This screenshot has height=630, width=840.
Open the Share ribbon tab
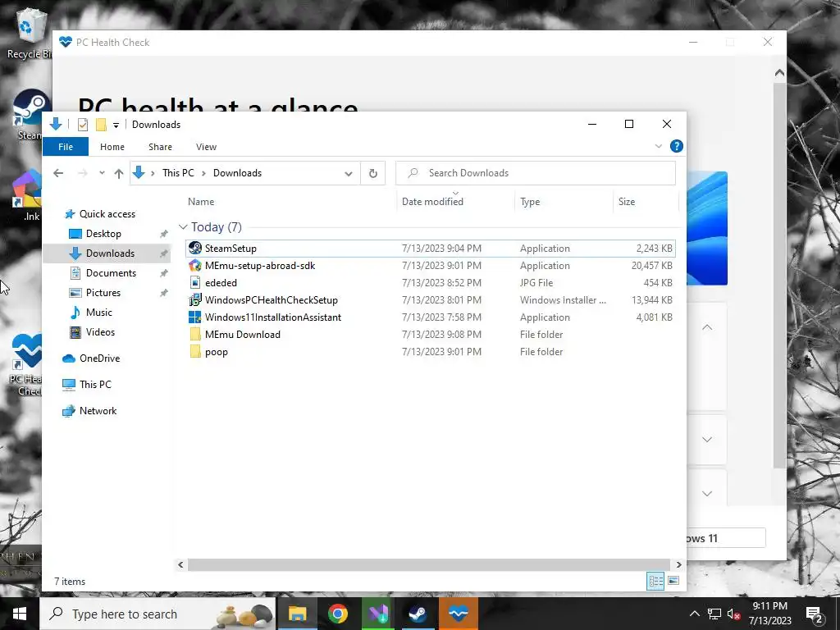160,147
